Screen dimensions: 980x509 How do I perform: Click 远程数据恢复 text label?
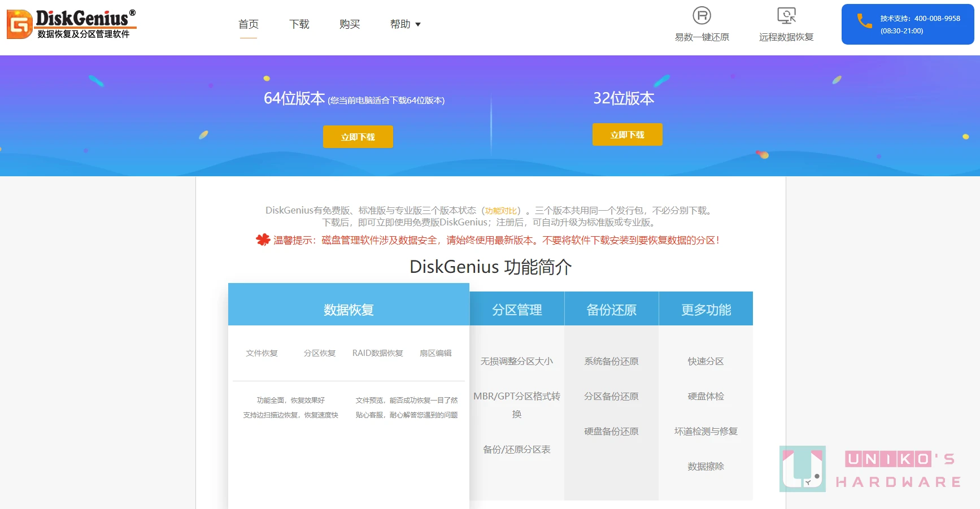pos(786,37)
